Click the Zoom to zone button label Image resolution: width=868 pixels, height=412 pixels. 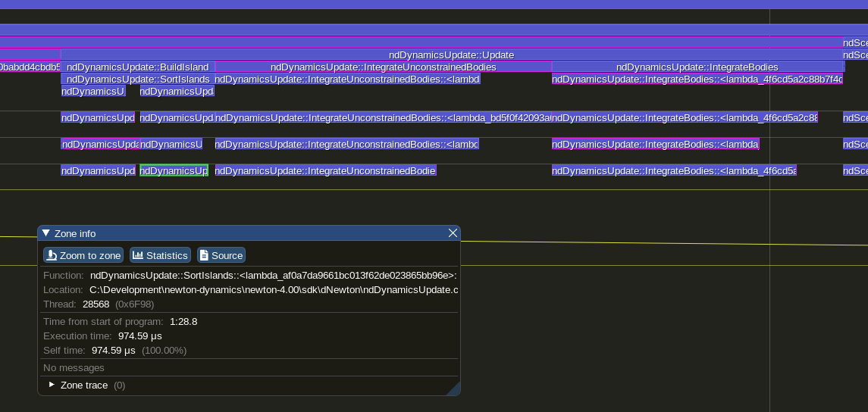click(90, 255)
